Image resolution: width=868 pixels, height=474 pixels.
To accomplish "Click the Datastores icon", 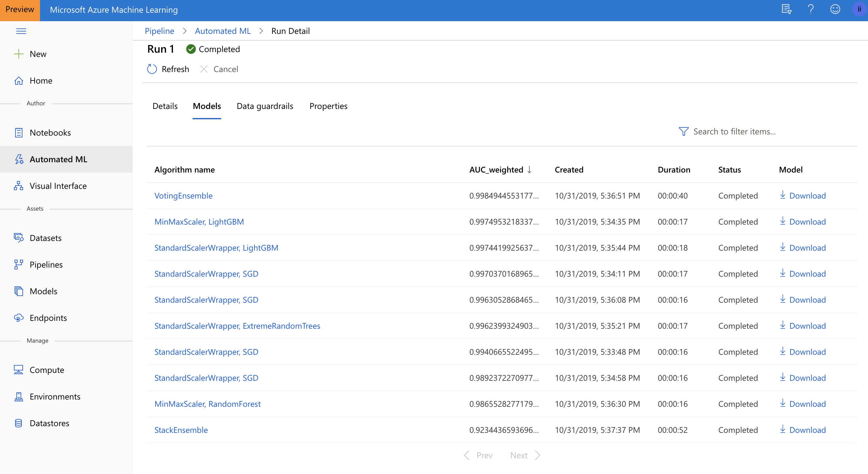I will (18, 423).
